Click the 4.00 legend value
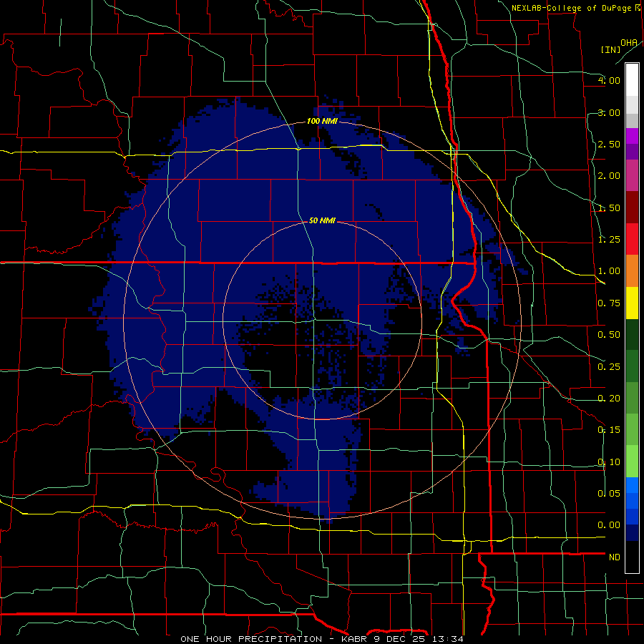The image size is (644, 644). (x=609, y=80)
